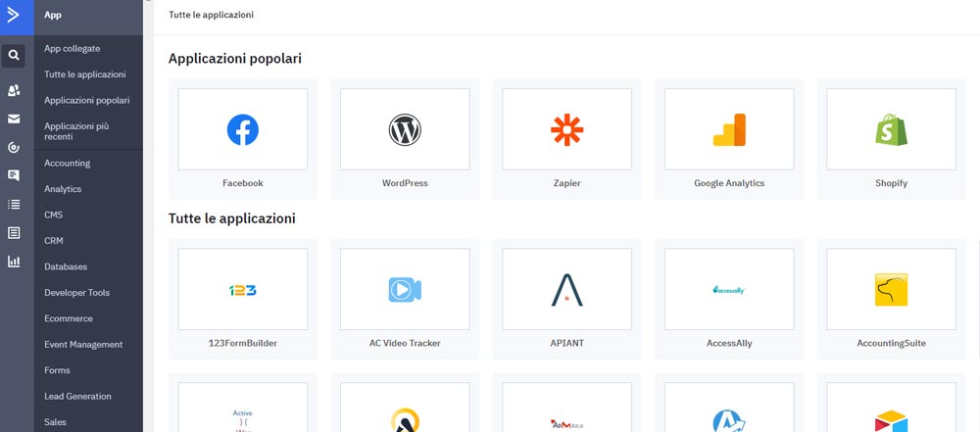Click the Facebook app name label
The width and height of the screenshot is (980, 432).
click(242, 183)
